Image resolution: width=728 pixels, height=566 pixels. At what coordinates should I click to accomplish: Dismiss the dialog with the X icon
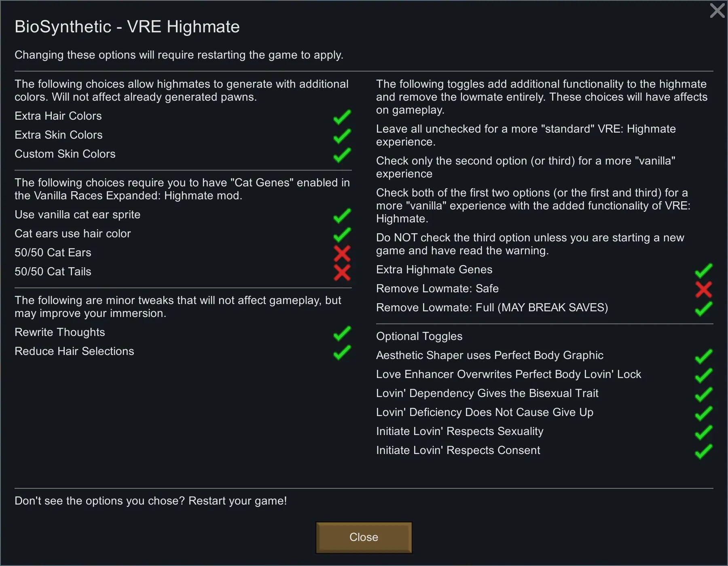point(717,11)
